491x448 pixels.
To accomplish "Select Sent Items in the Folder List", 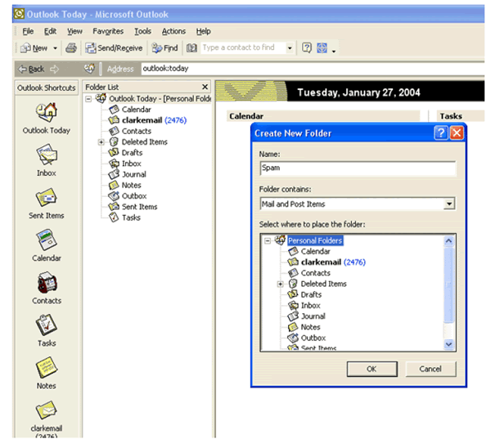I will [x=139, y=207].
